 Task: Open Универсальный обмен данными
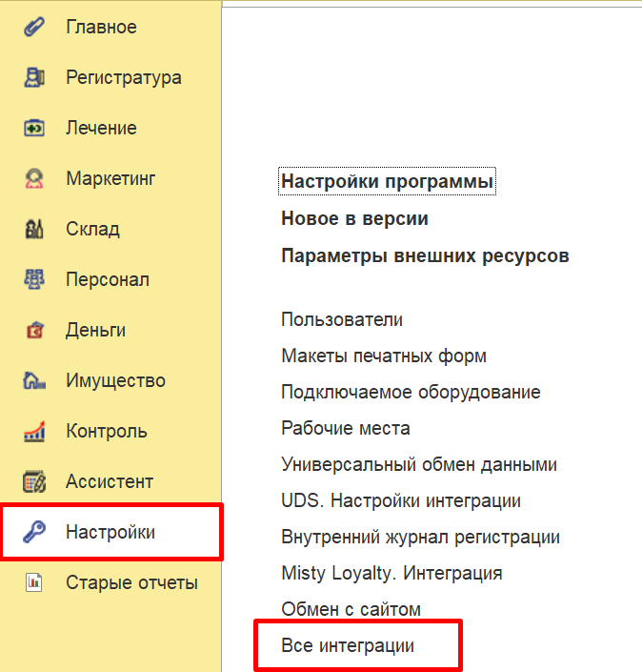419,464
